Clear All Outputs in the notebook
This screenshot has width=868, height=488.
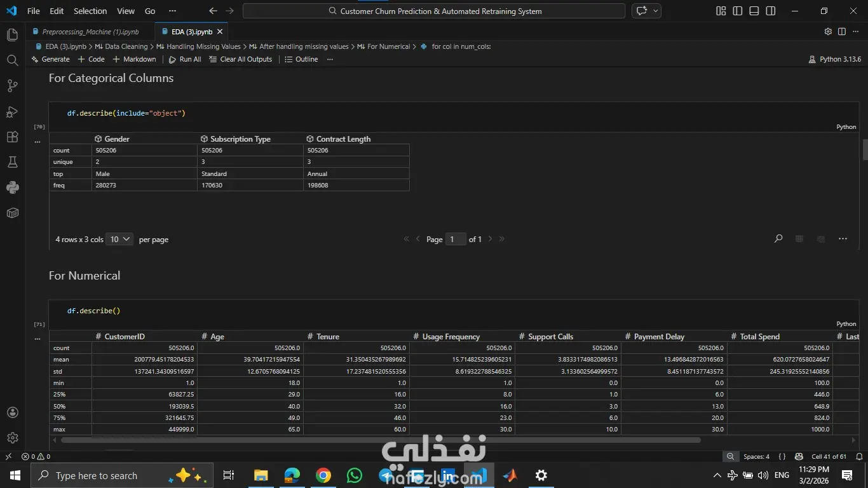[x=240, y=59]
